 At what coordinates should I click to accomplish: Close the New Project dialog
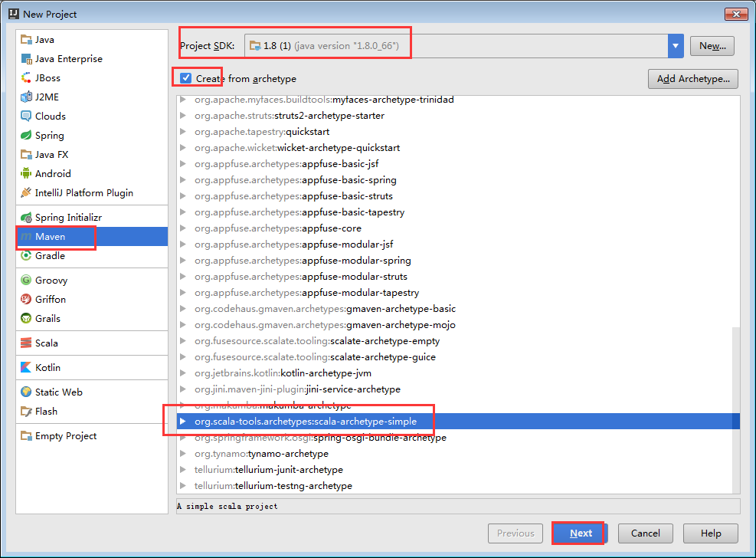coord(736,14)
